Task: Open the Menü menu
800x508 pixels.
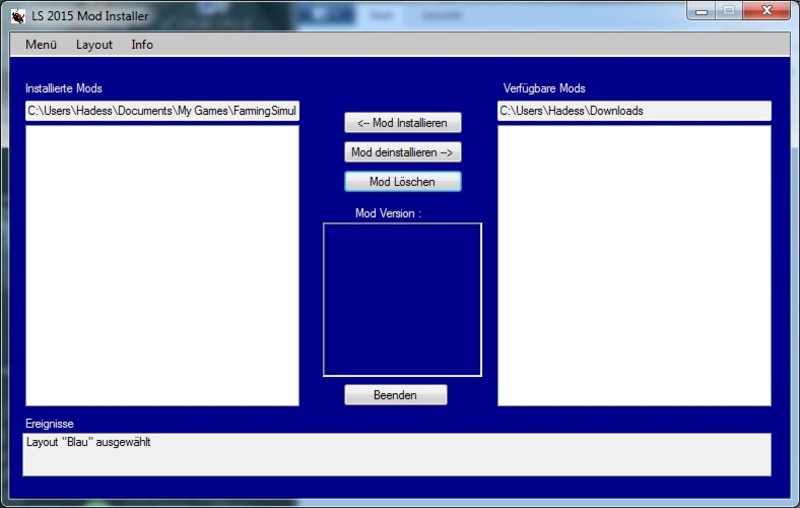Action: [x=41, y=45]
